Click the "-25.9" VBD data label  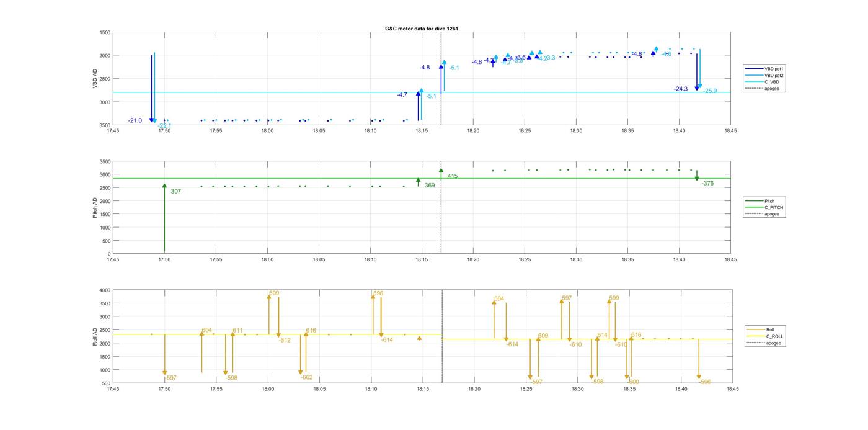click(x=710, y=91)
